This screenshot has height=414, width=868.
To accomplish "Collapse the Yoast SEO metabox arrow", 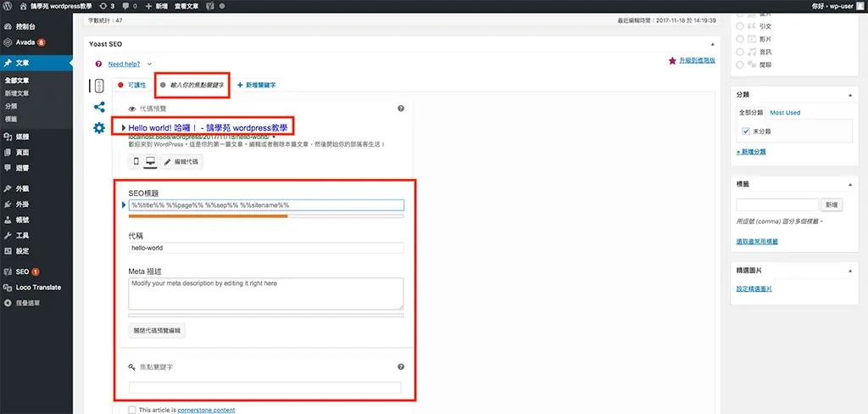I will 712,44.
